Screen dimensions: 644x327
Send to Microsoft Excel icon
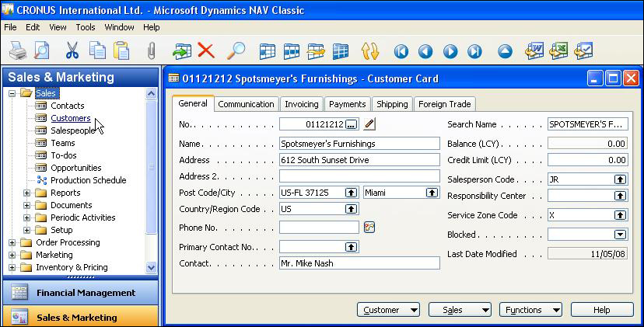[559, 51]
